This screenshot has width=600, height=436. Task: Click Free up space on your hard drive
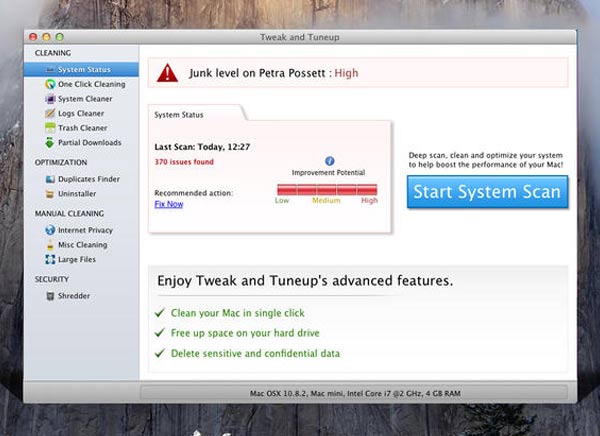pyautogui.click(x=245, y=333)
